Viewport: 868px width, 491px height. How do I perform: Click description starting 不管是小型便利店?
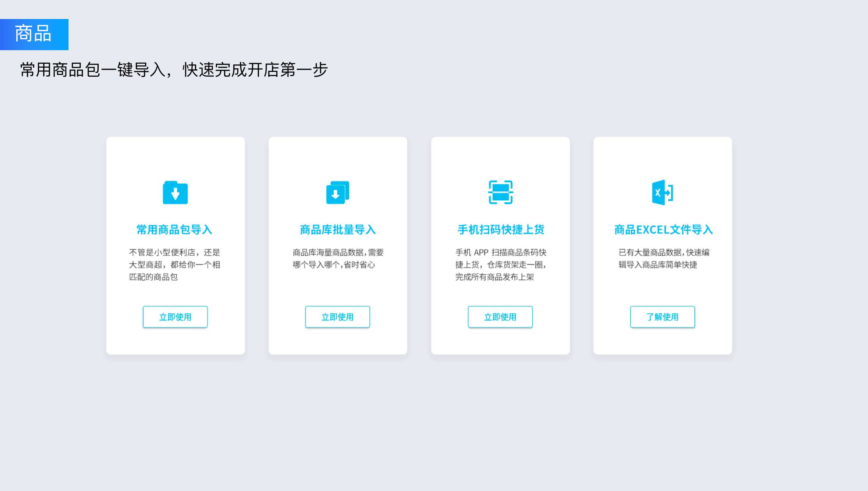point(175,264)
